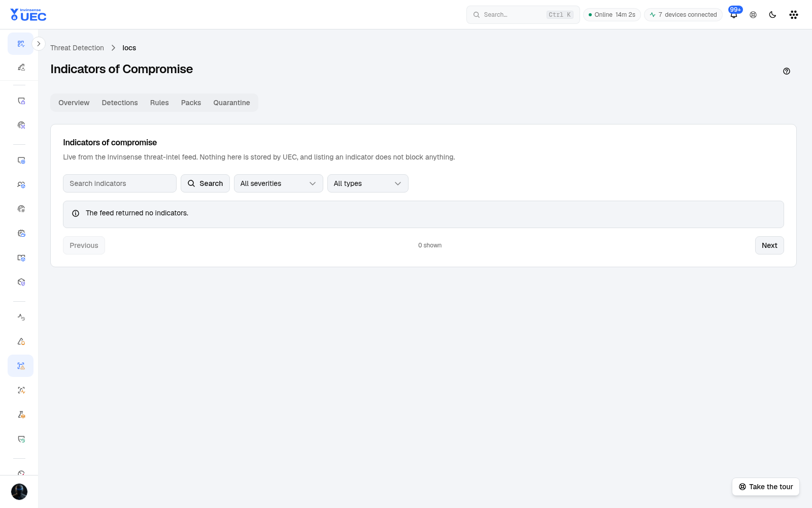
Task: Open the shield-with-clock sidebar icon
Action: (x=21, y=439)
